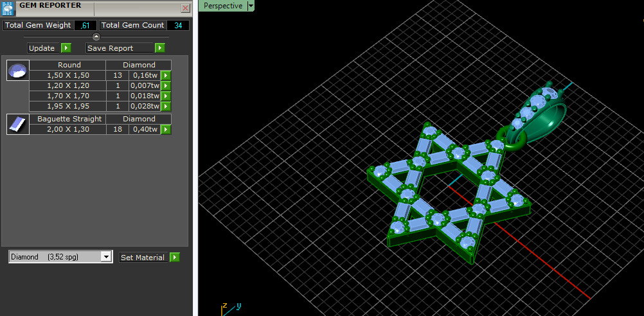The image size is (644, 316).
Task: Click the green arrow beside Save Report
Action: coord(160,48)
